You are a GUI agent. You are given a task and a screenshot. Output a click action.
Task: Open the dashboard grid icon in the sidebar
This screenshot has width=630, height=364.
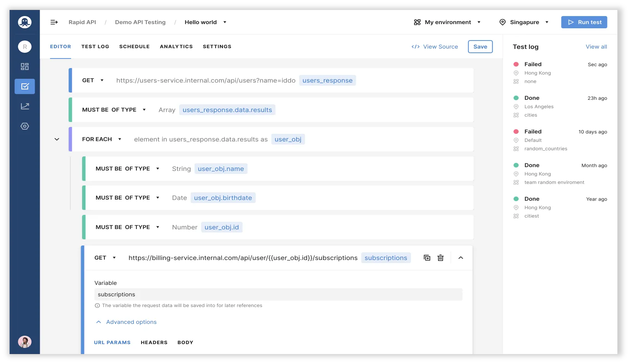click(x=25, y=67)
